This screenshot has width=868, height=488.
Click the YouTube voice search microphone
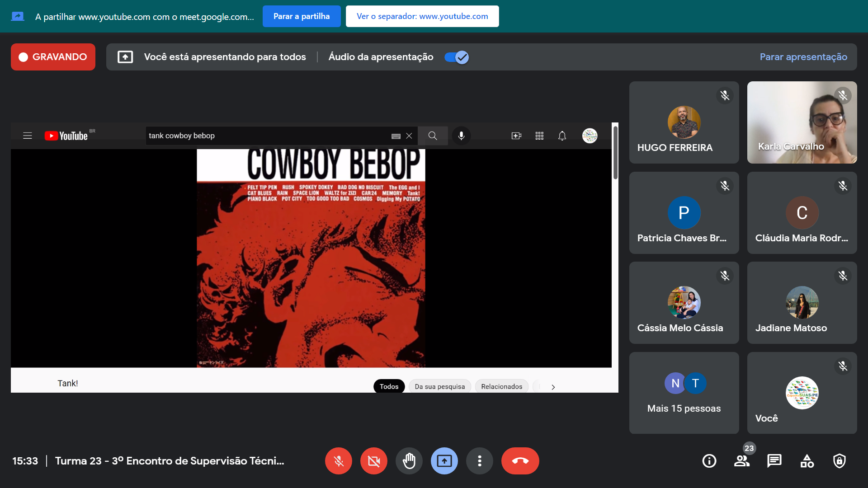pyautogui.click(x=461, y=136)
